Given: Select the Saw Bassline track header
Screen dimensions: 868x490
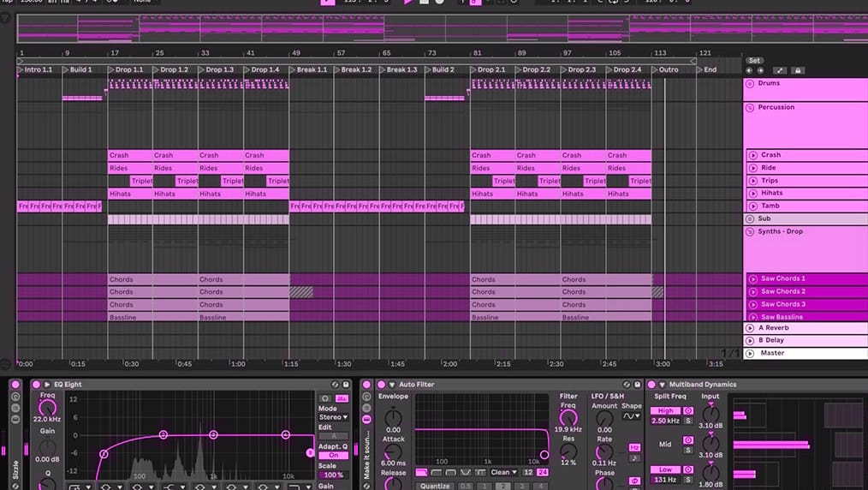Looking at the screenshot, I should (807, 317).
